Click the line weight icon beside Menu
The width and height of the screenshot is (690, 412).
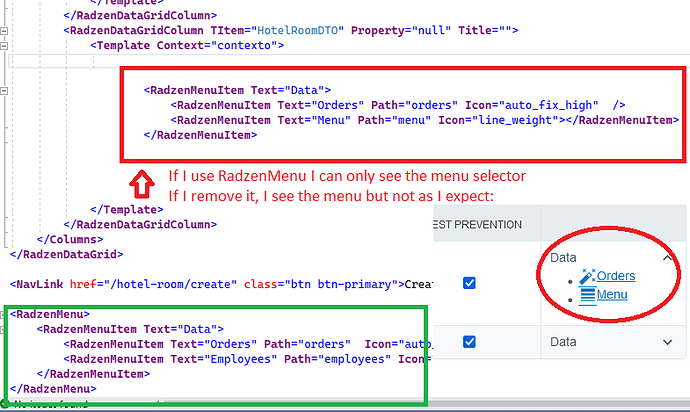pos(587,294)
